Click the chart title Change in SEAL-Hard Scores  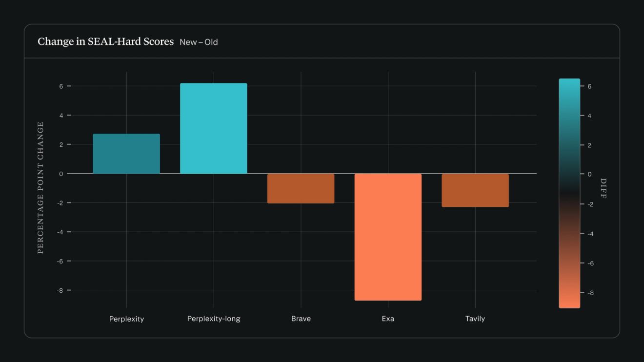pos(105,41)
